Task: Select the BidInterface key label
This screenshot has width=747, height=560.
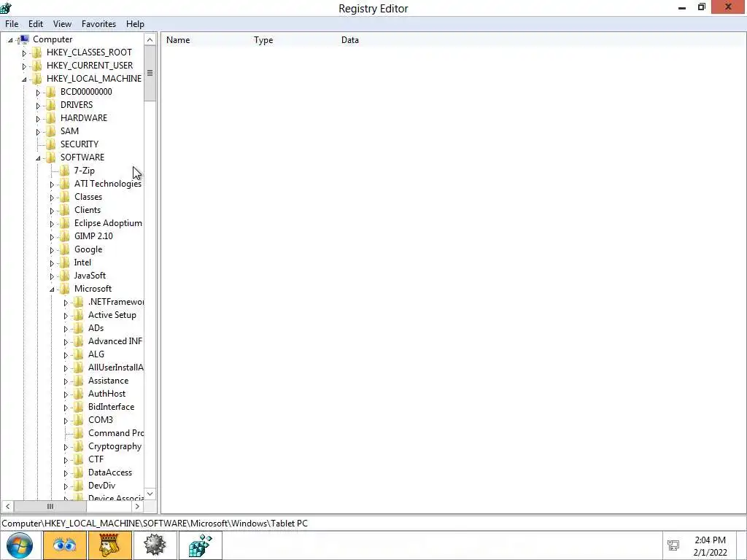Action: [111, 407]
